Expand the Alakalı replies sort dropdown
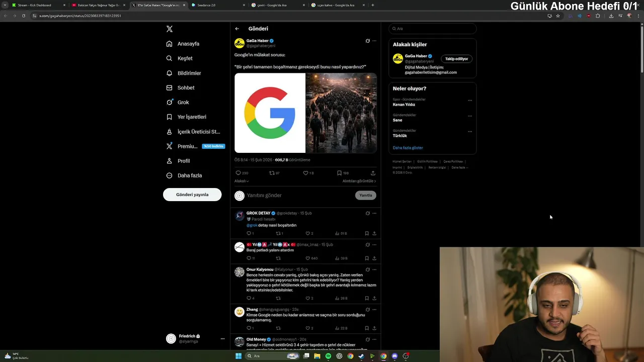This screenshot has height=362, width=644. coord(242,181)
